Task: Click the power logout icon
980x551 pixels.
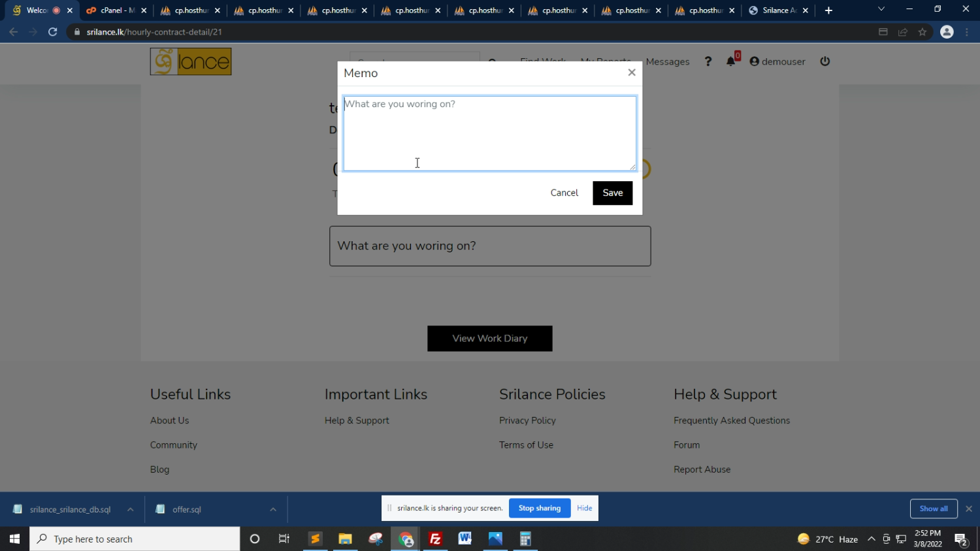Action: (825, 61)
